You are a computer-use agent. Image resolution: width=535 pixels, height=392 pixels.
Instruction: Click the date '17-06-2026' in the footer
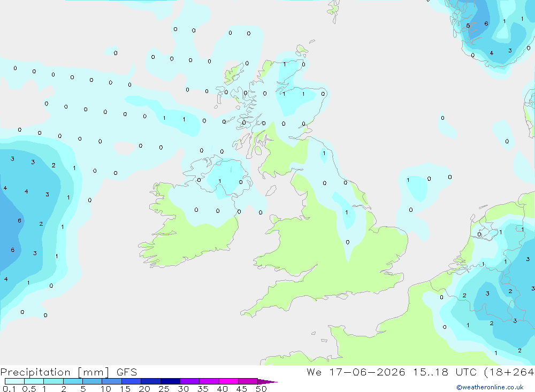coord(367,372)
